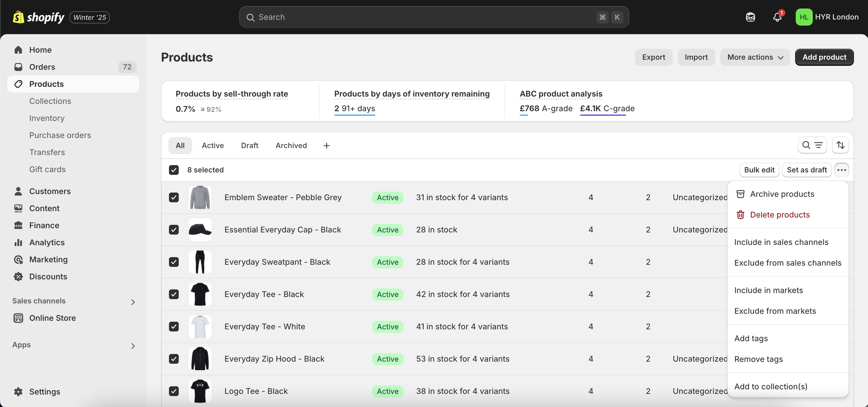
Task: Open the search bar icon
Action: tap(806, 145)
